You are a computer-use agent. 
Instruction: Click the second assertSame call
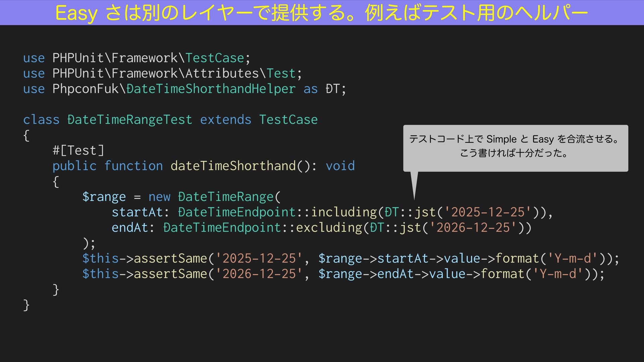(170, 274)
